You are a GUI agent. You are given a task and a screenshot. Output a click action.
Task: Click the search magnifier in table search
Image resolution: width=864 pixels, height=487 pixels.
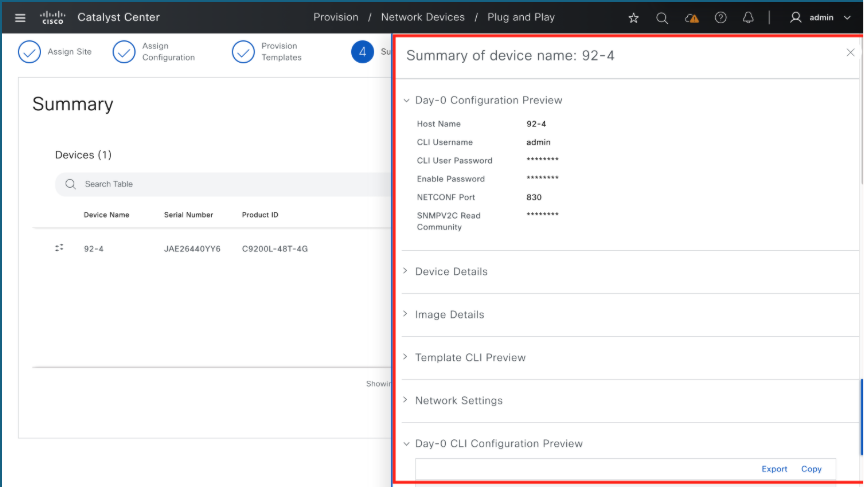tap(71, 184)
